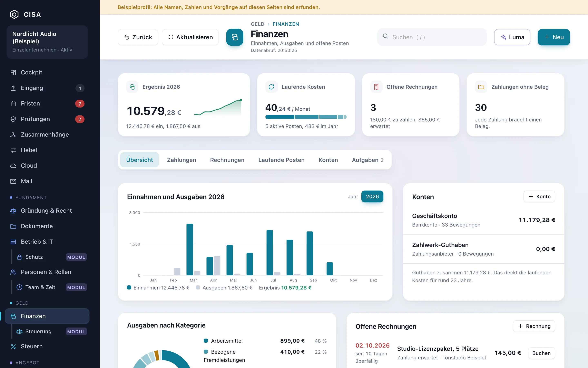The image size is (588, 368).
Task: Select year 2026 in chart
Action: pyautogui.click(x=372, y=196)
